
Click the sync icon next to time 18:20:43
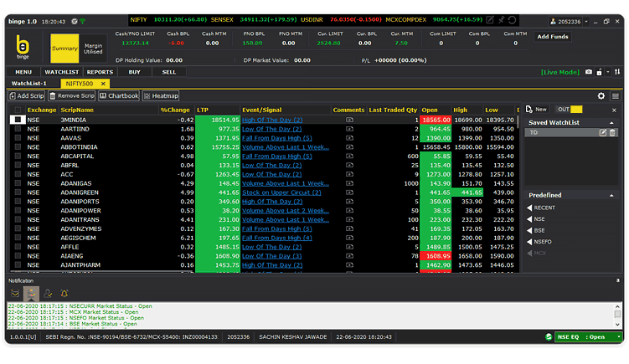(x=75, y=21)
